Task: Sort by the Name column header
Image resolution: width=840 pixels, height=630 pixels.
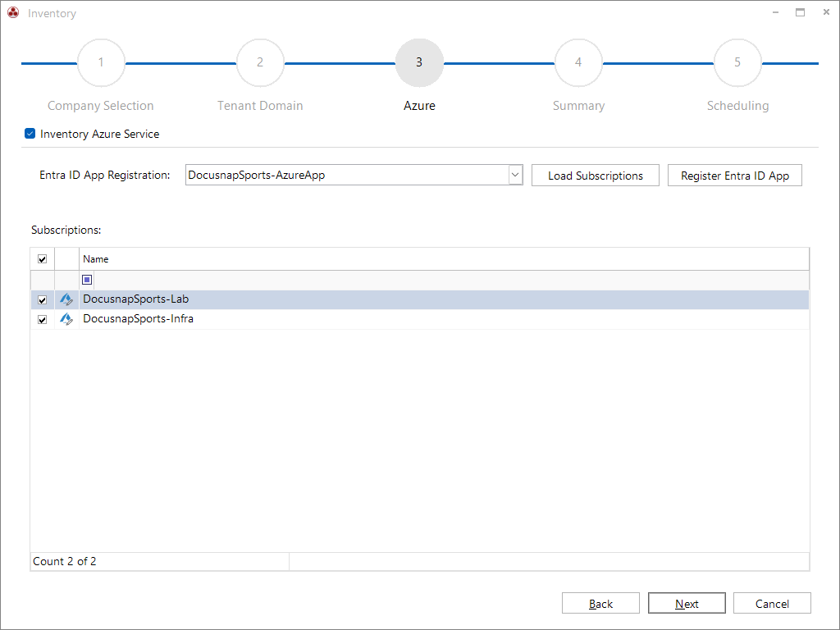Action: pos(444,259)
